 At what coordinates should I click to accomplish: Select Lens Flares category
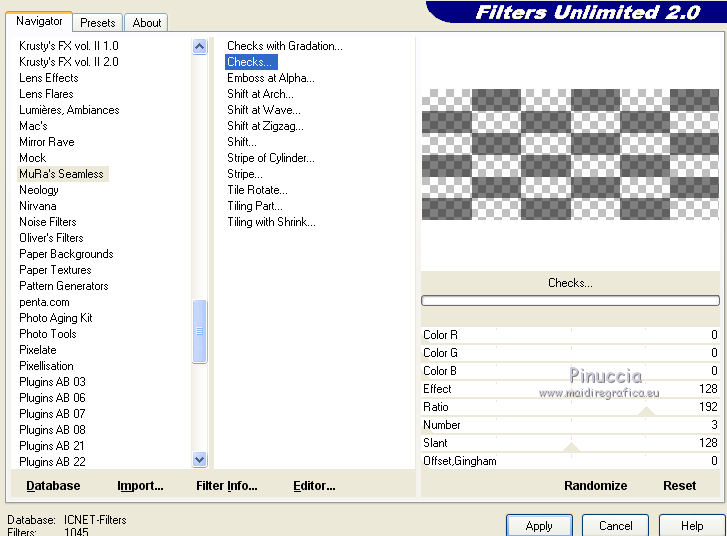46,94
